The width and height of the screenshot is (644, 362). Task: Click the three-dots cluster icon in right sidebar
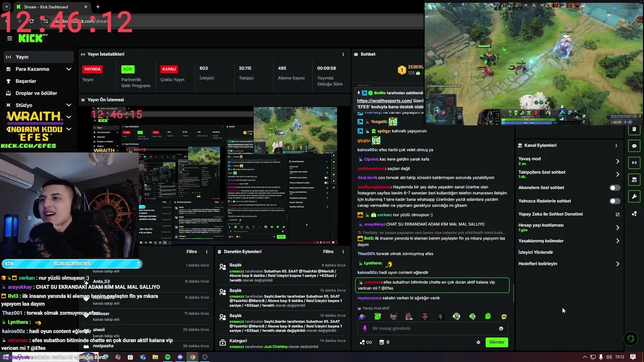point(634,214)
